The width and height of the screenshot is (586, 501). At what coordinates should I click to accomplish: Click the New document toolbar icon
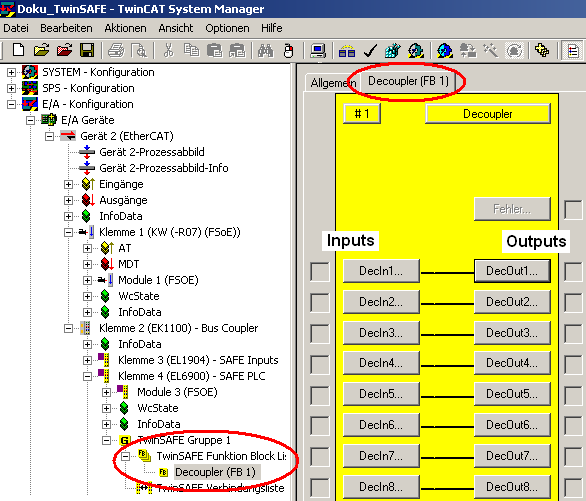click(18, 50)
